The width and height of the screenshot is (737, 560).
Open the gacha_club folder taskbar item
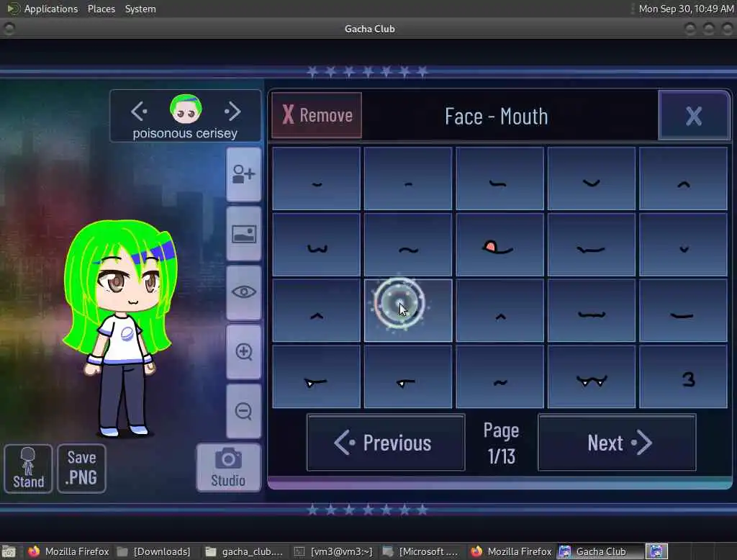point(245,551)
